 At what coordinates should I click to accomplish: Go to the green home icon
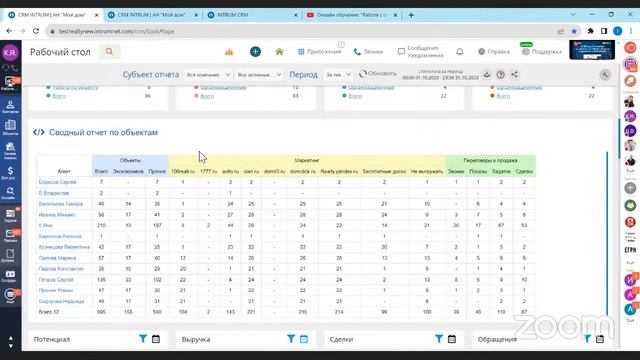click(x=280, y=52)
